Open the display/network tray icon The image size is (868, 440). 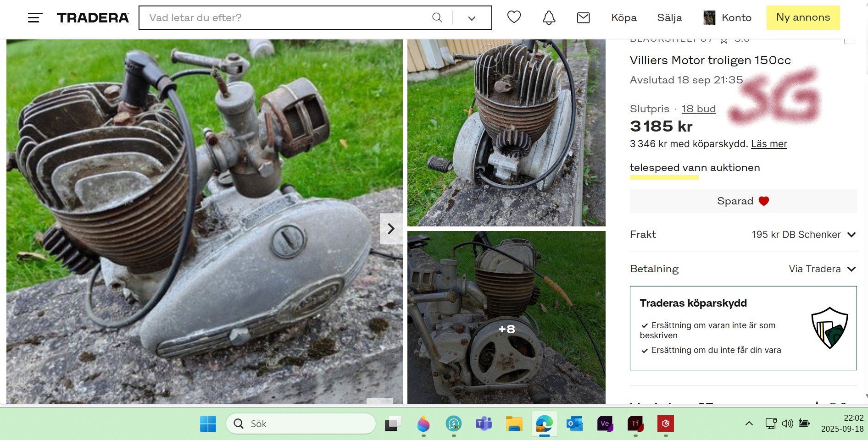pyautogui.click(x=771, y=423)
